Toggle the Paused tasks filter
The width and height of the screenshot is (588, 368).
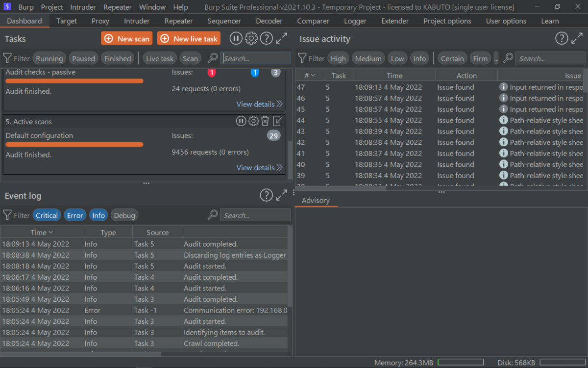tap(83, 58)
